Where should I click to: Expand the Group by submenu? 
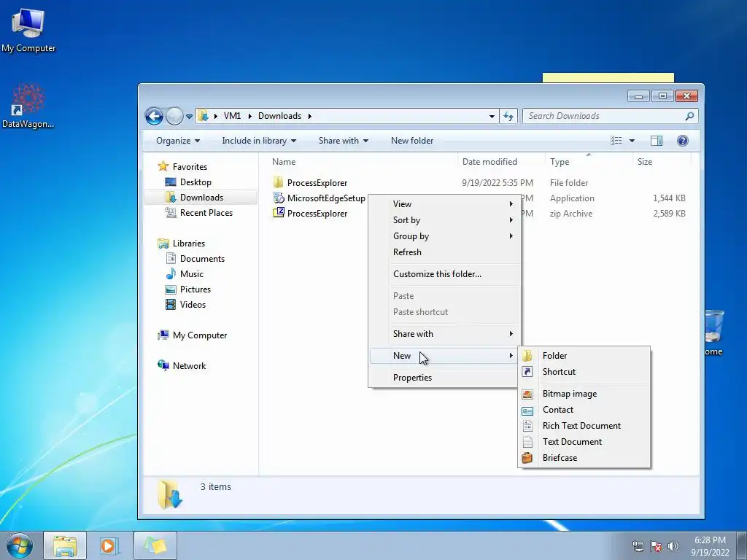445,236
